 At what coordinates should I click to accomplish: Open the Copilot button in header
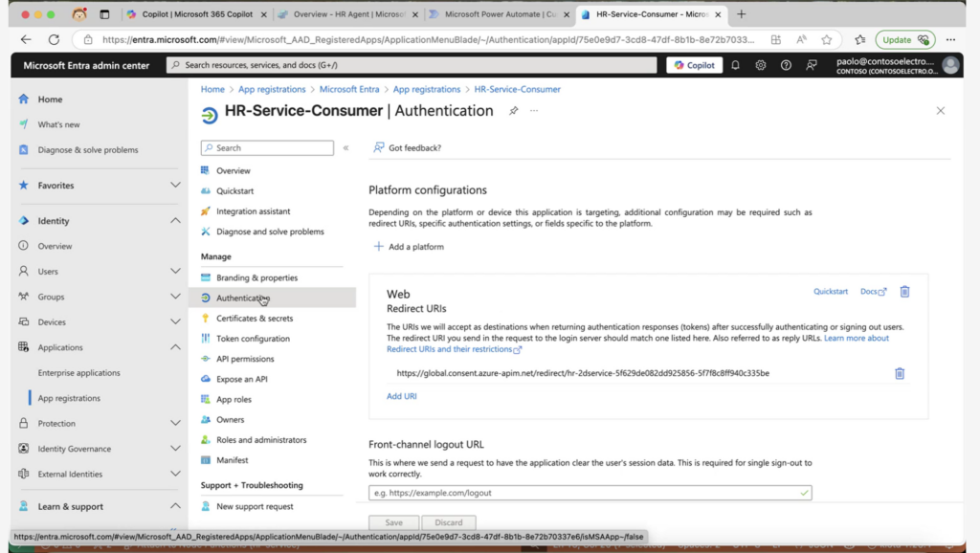pyautogui.click(x=695, y=65)
